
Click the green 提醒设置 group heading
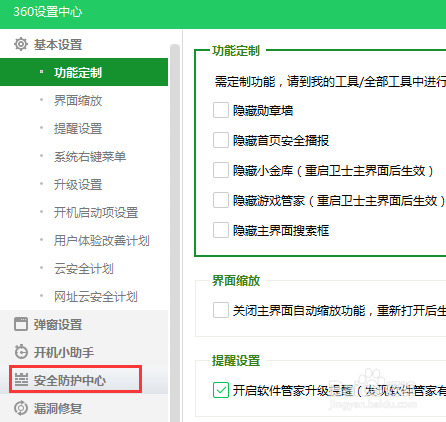pos(236,360)
